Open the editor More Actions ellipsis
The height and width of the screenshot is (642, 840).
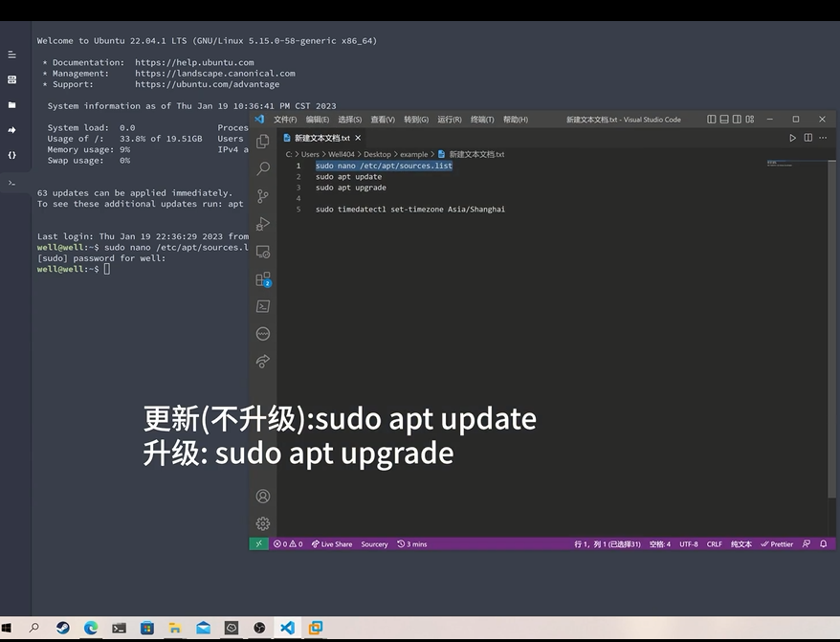tap(823, 138)
